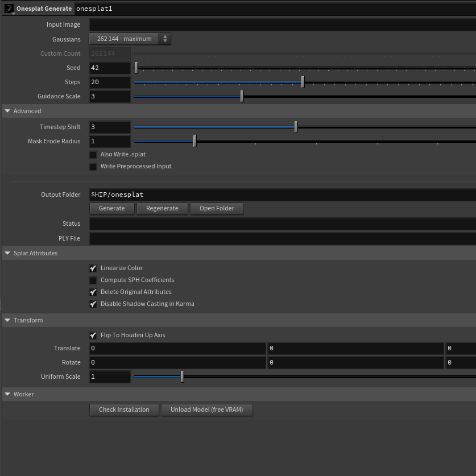Click the node name field onesplat1
The width and height of the screenshot is (476, 476).
[x=275, y=9]
